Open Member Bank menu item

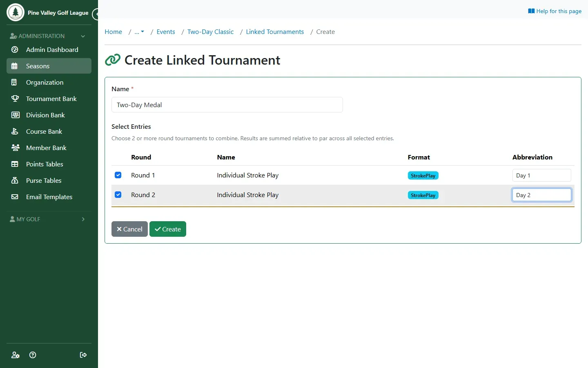[x=49, y=148]
